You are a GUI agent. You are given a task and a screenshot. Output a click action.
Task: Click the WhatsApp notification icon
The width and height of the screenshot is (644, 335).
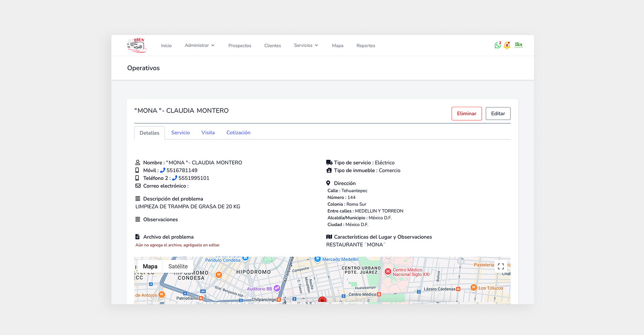tap(497, 45)
